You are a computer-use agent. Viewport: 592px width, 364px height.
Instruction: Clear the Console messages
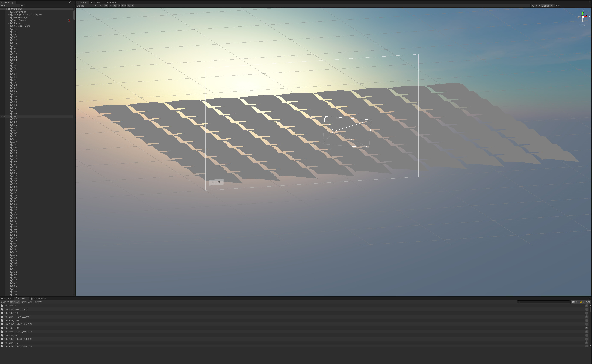[3, 302]
